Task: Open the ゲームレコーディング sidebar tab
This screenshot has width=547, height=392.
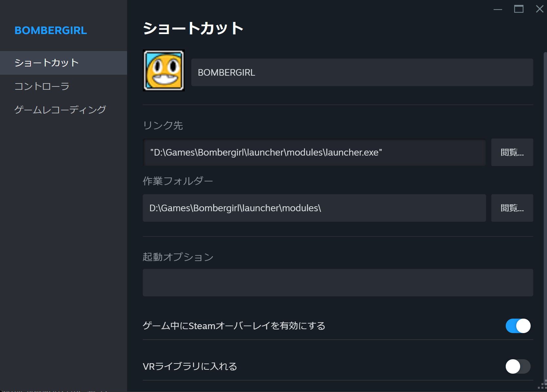Action: [x=64, y=110]
